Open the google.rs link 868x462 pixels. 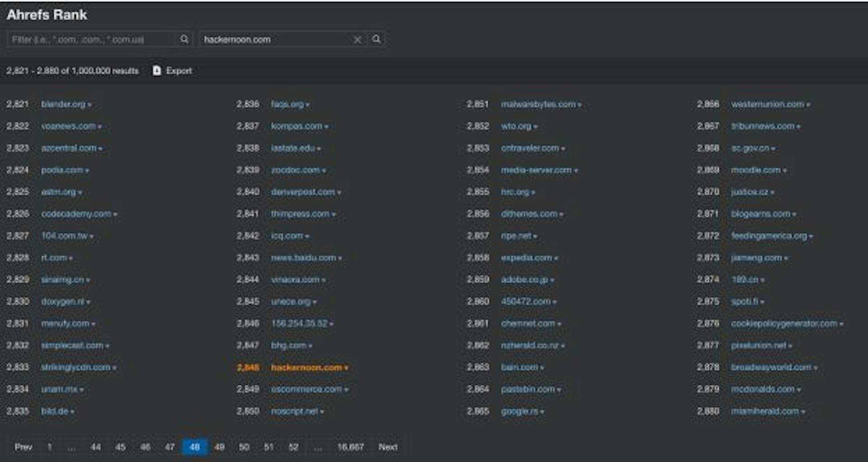pos(520,411)
